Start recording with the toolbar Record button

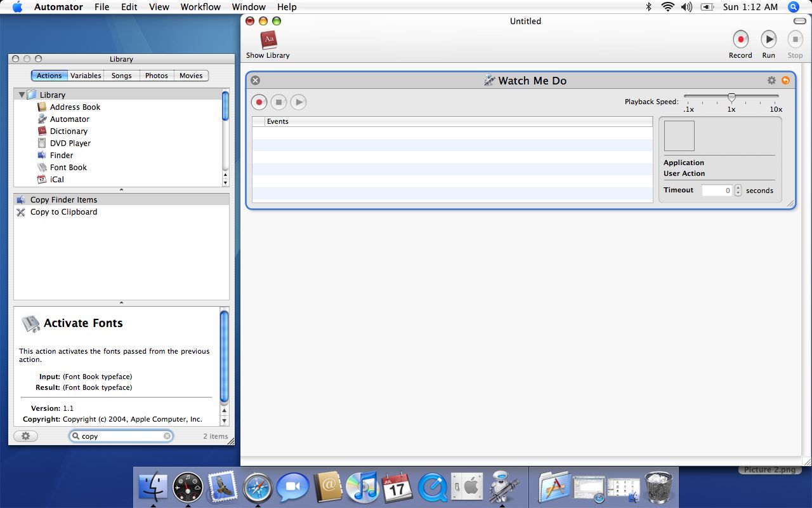click(x=740, y=44)
